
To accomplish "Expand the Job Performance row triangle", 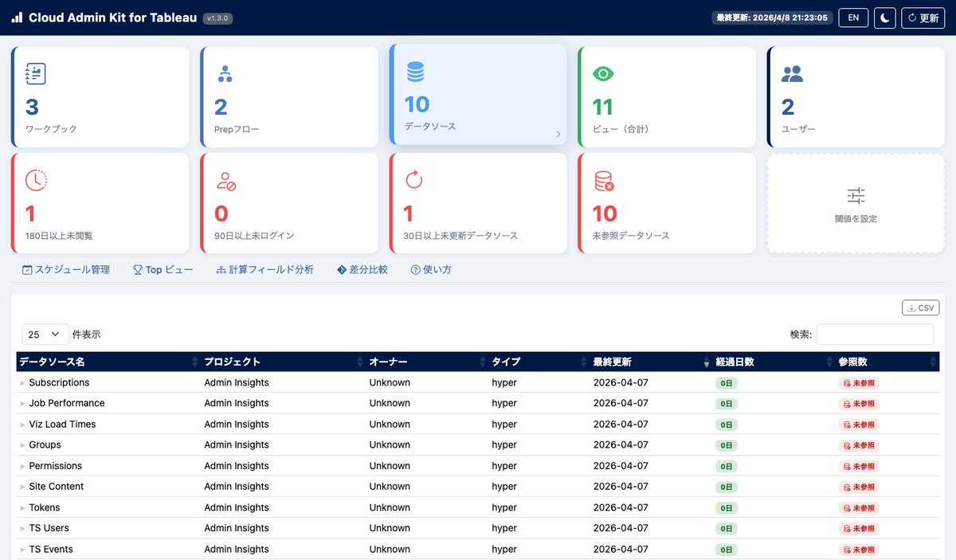I will [22, 404].
